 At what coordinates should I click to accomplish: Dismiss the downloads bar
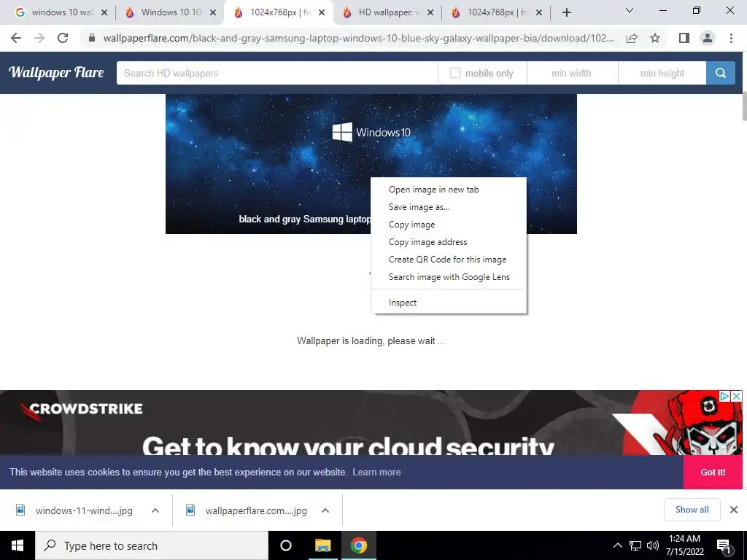click(x=734, y=510)
